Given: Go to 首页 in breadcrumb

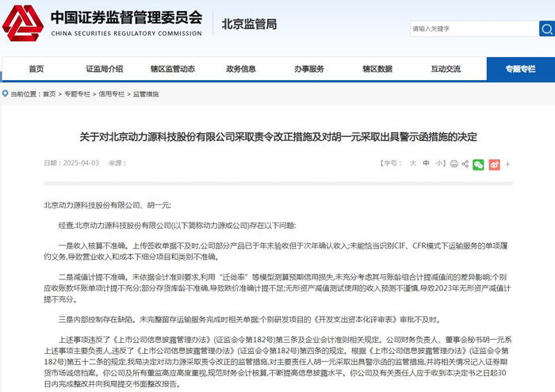Looking at the screenshot, I should click(49, 94).
